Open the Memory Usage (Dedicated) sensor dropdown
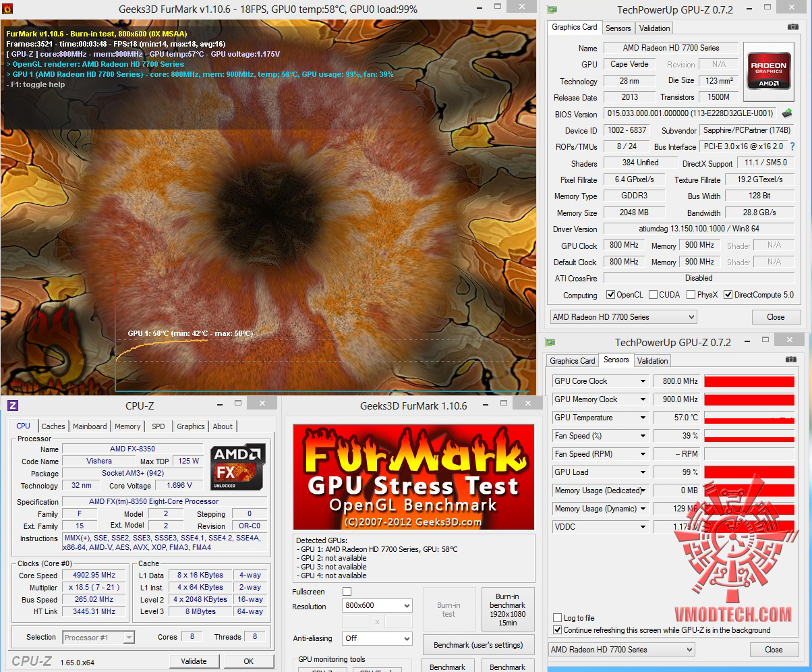 click(x=643, y=491)
